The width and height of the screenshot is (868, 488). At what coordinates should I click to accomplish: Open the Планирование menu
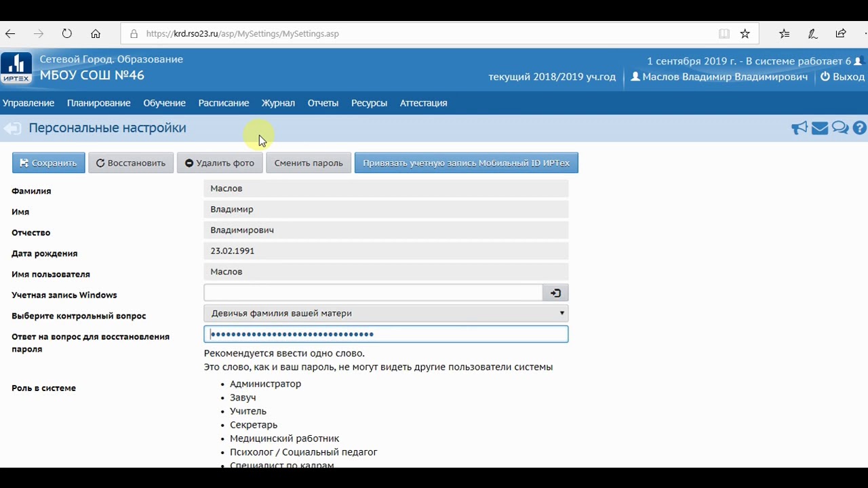tap(98, 103)
